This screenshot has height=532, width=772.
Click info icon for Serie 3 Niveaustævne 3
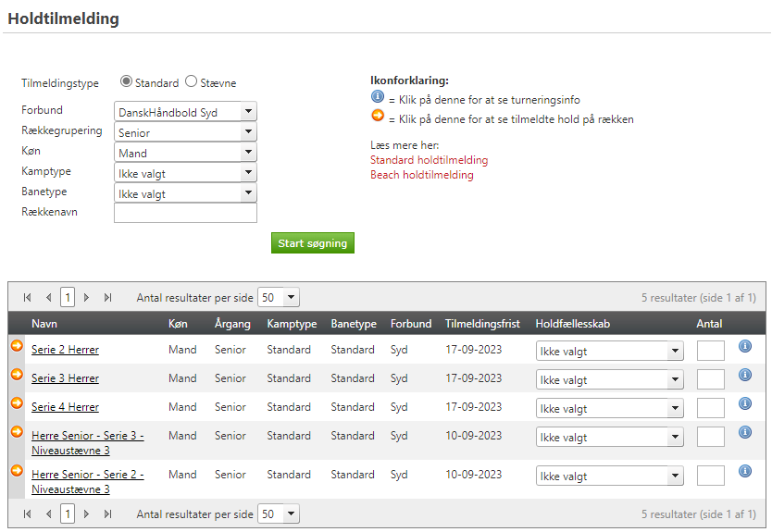point(745,432)
